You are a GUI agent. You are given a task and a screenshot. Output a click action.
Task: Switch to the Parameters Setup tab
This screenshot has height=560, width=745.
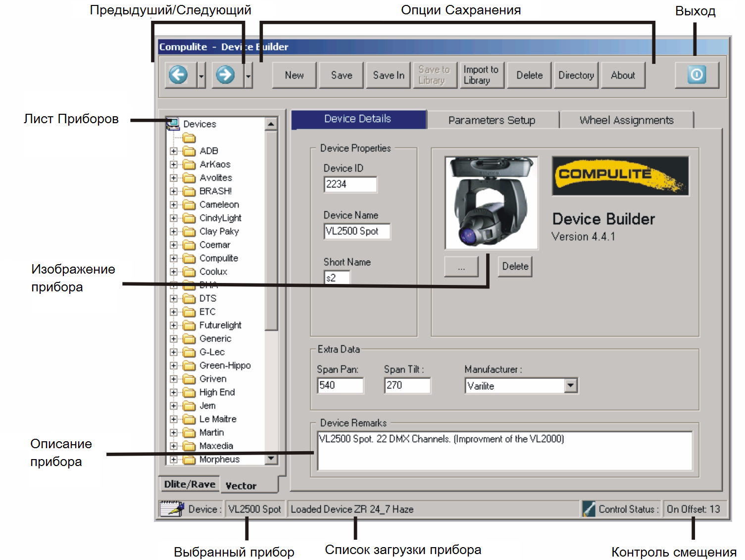point(492,120)
